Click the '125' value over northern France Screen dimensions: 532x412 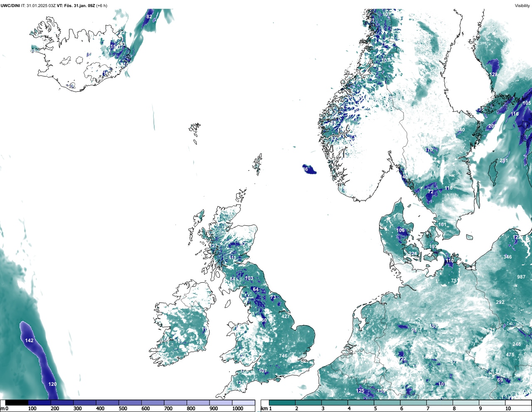click(360, 391)
